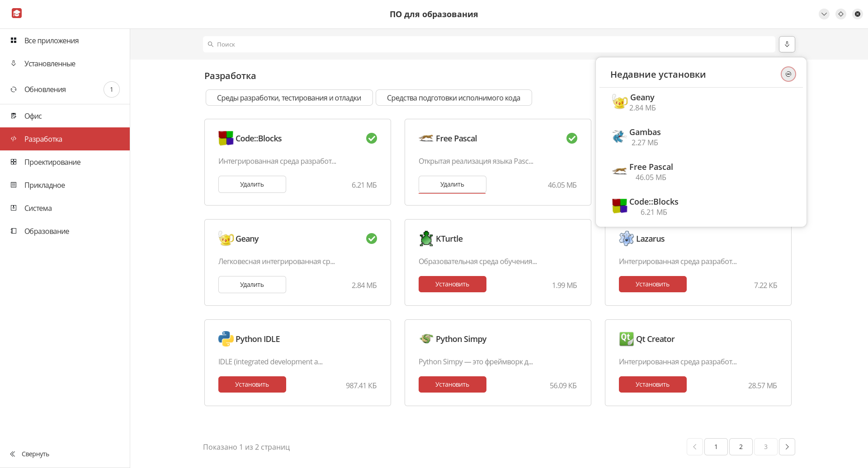
Task: Click the Free Pascal icon in recent installs
Action: 619,172
